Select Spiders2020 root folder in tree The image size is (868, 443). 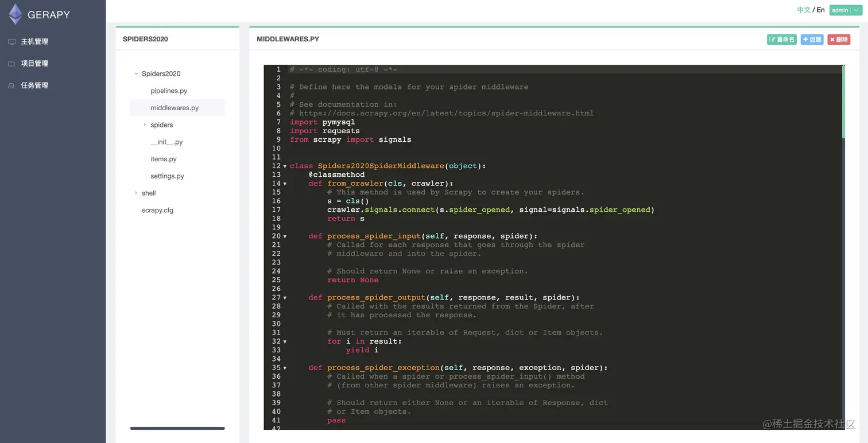coord(161,74)
